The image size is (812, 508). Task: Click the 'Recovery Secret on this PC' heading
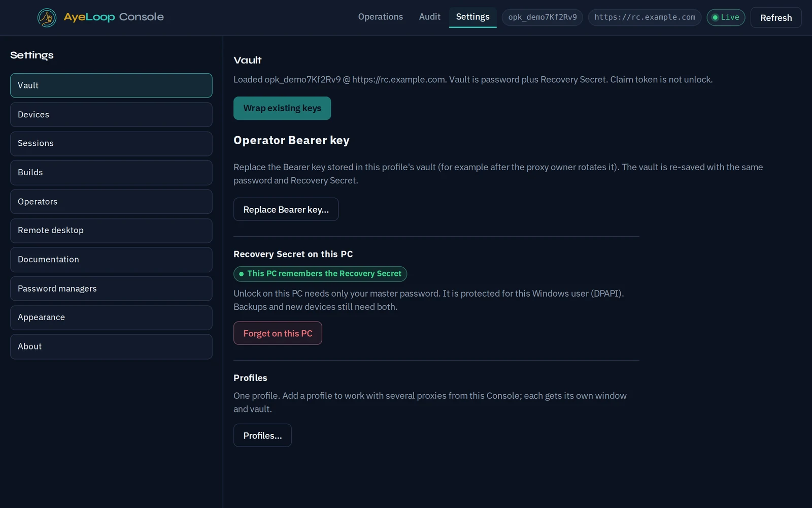[x=293, y=254]
